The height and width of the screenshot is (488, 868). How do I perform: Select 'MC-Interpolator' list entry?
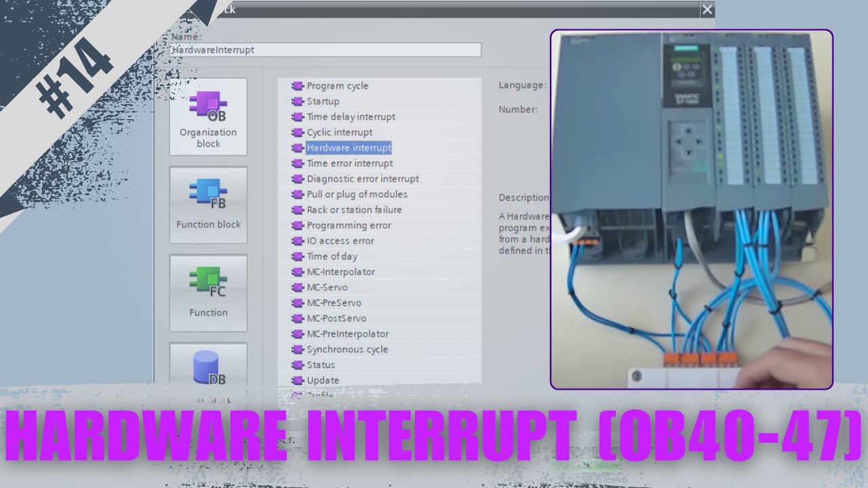(340, 272)
